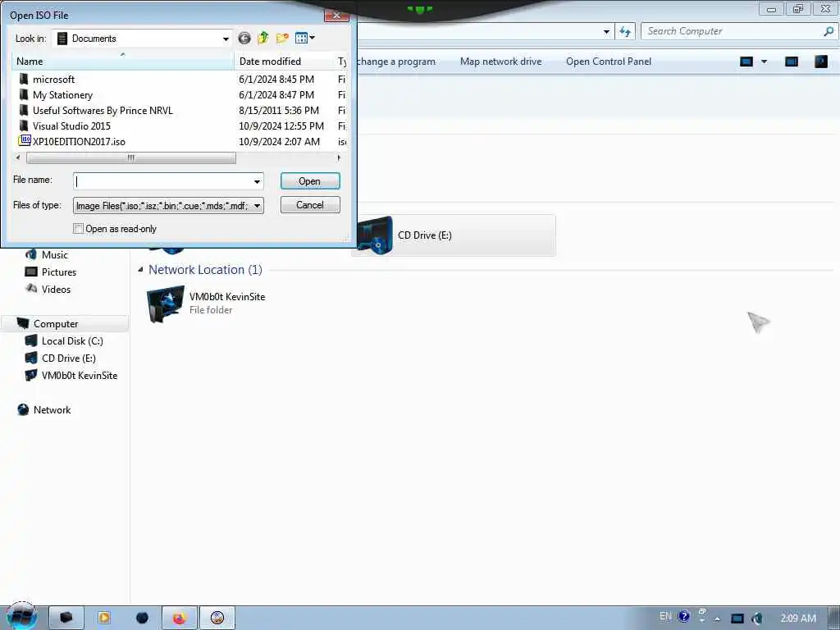The width and height of the screenshot is (840, 630).
Task: Click the horizontal scrollbar thumb in file list
Action: click(x=130, y=157)
